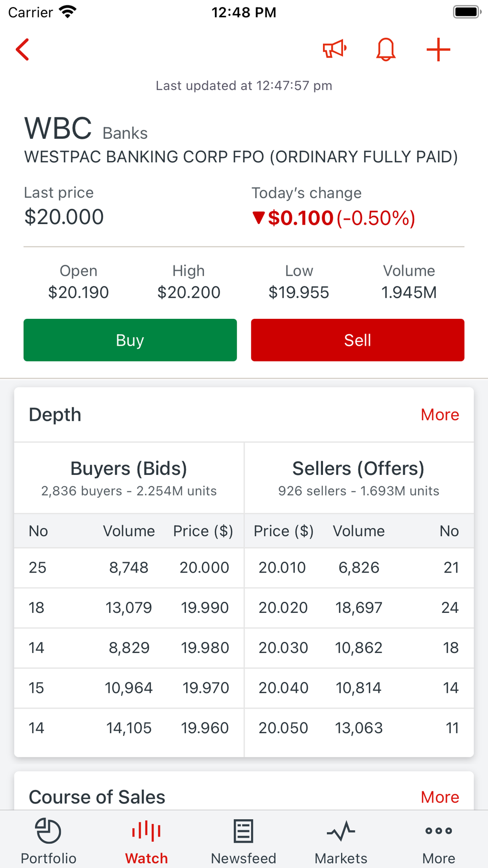
Task: Tap Sell to place a sell order
Action: coord(357,340)
